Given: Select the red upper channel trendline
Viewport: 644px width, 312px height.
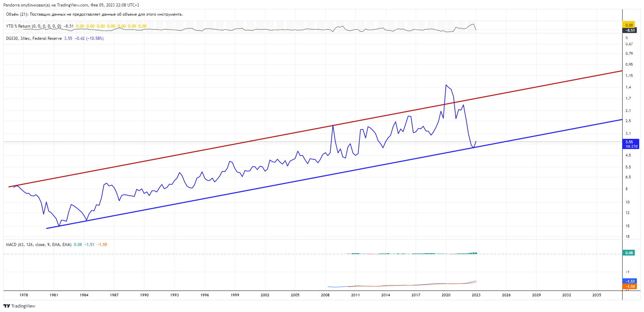Looking at the screenshot, I should click(315, 129).
